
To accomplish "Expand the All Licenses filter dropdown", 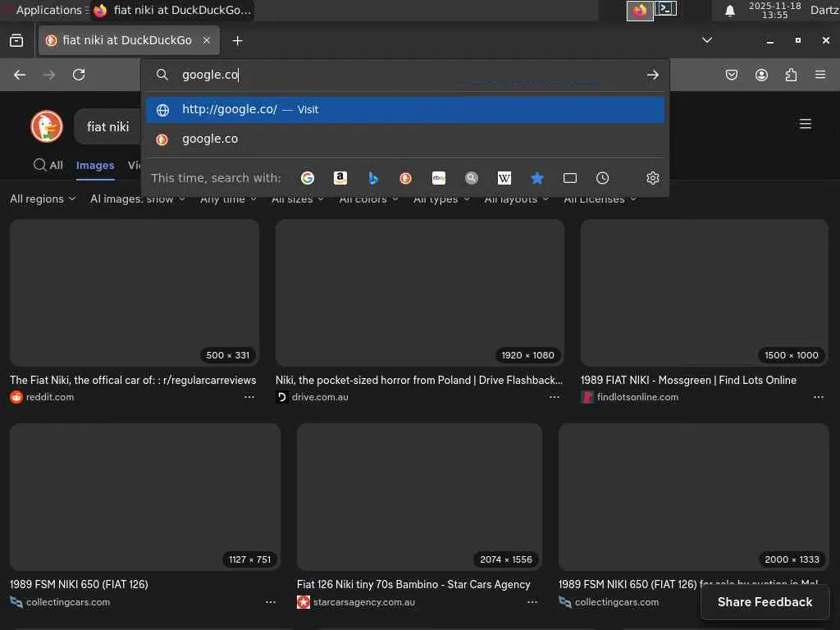I will [600, 199].
